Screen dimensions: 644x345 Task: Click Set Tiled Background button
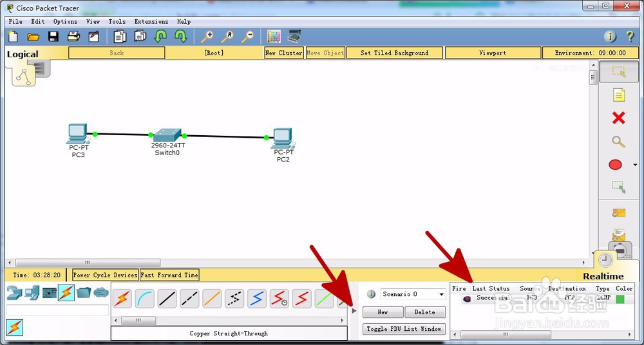(394, 53)
